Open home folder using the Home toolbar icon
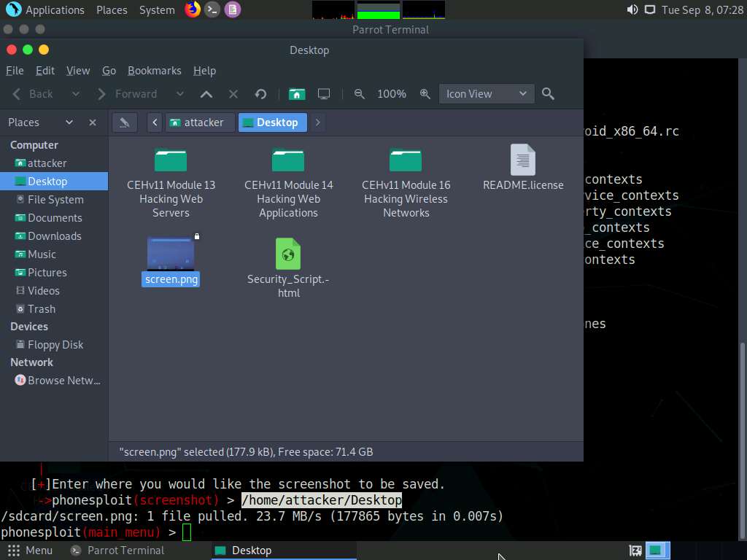 (x=297, y=93)
